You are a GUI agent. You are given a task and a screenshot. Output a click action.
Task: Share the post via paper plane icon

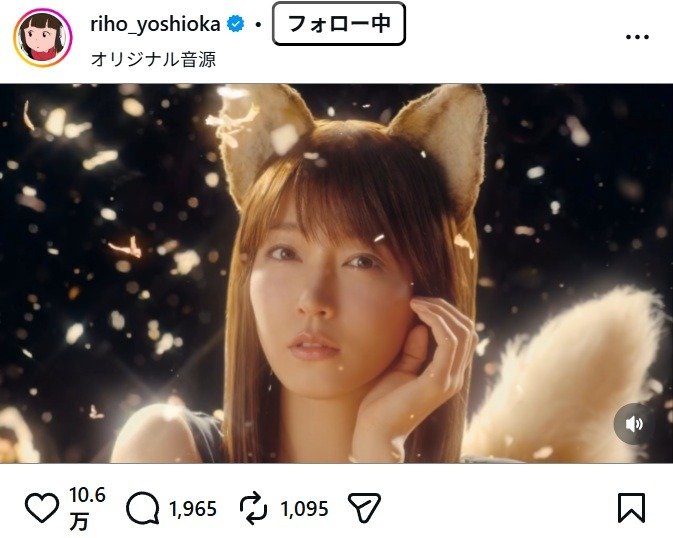pyautogui.click(x=364, y=508)
